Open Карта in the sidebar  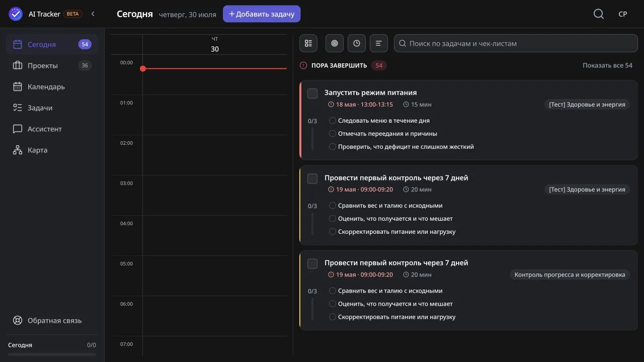(x=52, y=150)
